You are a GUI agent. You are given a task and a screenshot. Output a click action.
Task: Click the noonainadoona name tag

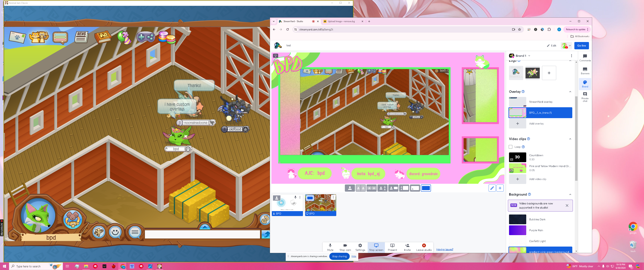pos(196,123)
